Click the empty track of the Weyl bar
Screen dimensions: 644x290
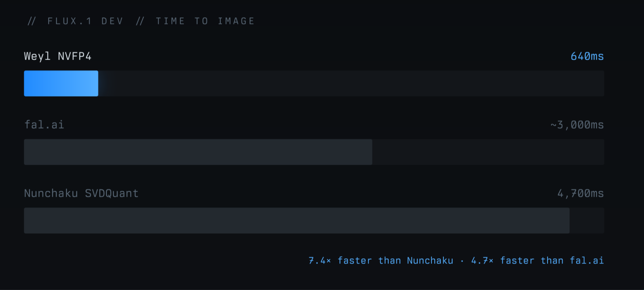coord(351,83)
